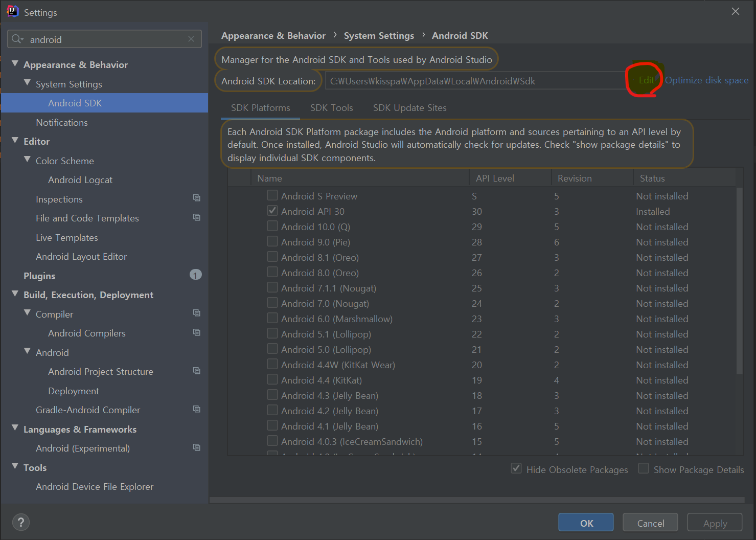Click Android 4.0.3 (IceCreamSandwich) row name
Image resolution: width=756 pixels, height=540 pixels.
(352, 441)
